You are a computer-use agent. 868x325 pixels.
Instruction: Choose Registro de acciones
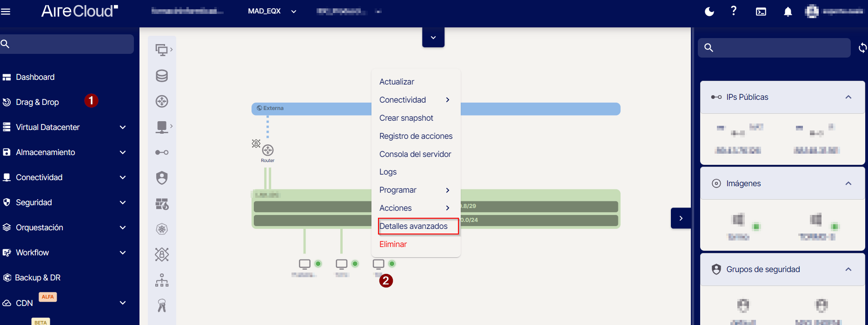tap(416, 136)
